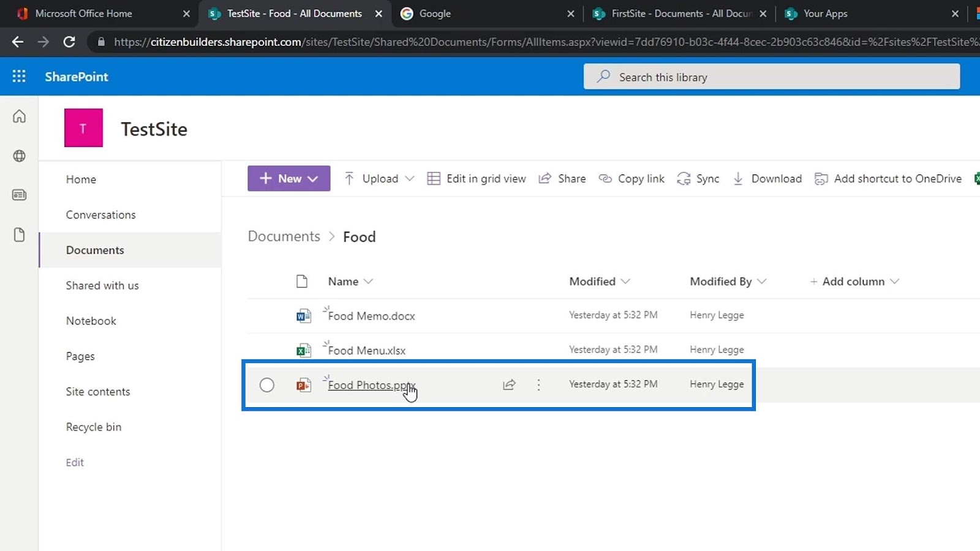
Task: Open the Modified By column menu
Action: click(x=728, y=282)
